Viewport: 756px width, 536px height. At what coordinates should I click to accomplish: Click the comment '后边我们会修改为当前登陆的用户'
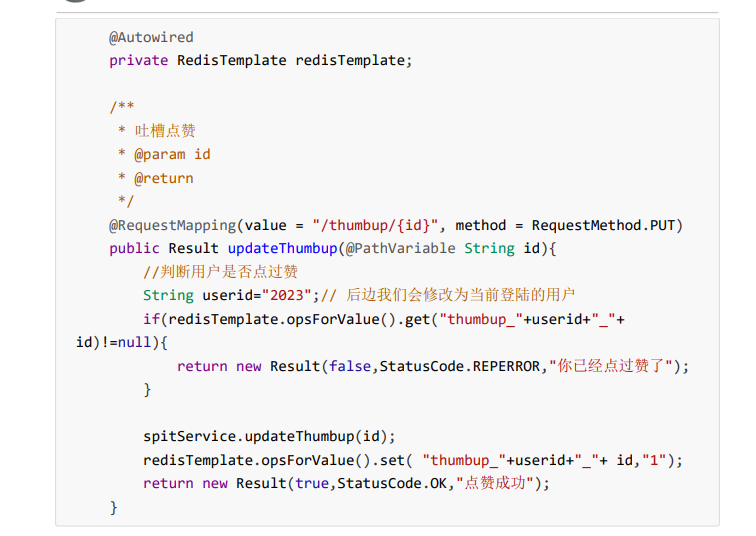460,295
